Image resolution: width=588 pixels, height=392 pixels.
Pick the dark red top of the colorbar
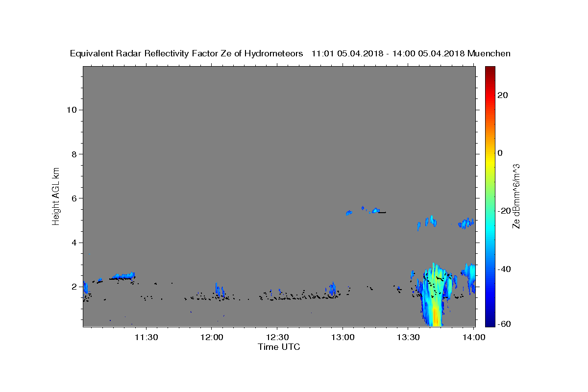click(490, 71)
